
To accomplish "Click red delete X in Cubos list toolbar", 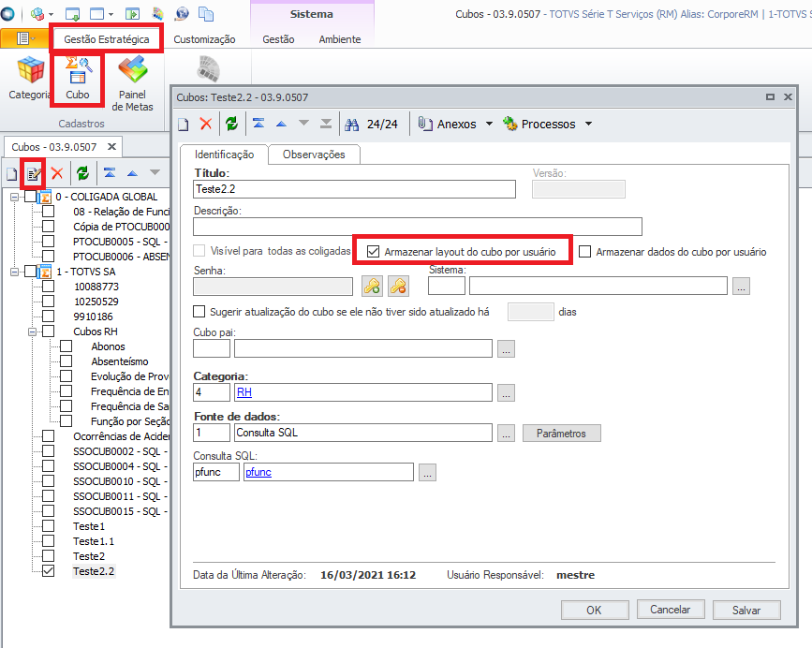I will (57, 173).
